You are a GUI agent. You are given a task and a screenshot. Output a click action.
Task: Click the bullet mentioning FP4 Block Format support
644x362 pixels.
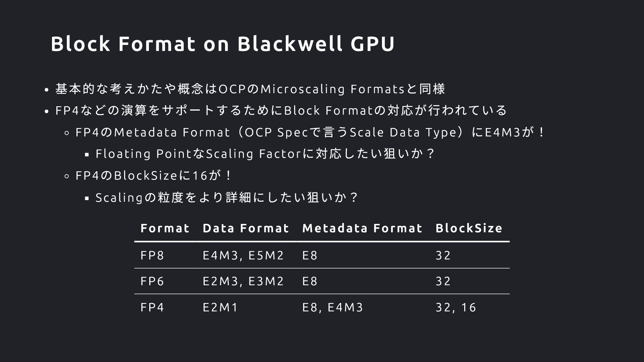coord(281,110)
